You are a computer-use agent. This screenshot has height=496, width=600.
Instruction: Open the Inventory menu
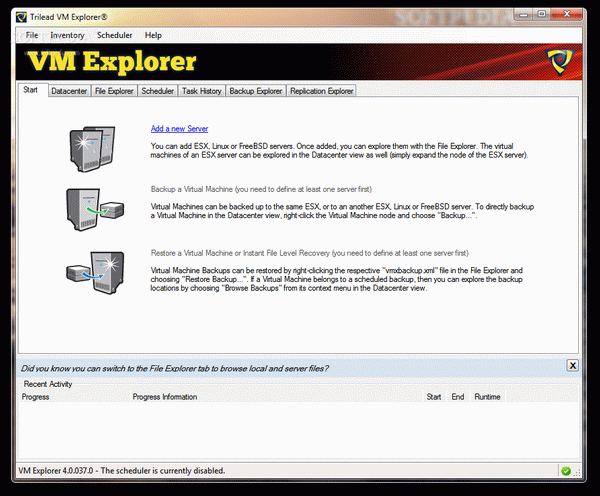(67, 35)
